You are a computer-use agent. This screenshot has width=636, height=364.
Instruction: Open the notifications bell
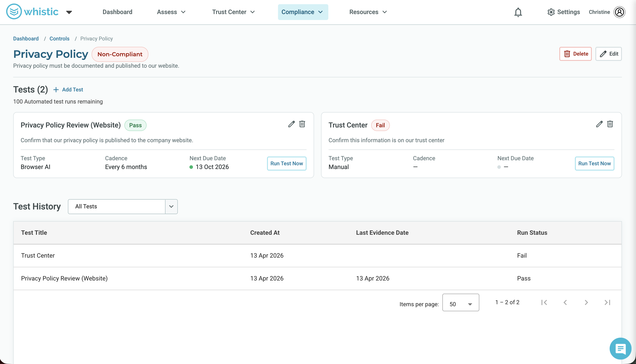click(518, 12)
